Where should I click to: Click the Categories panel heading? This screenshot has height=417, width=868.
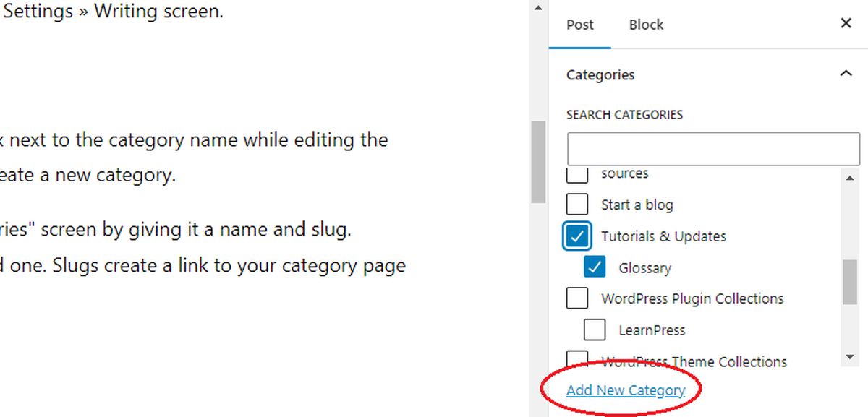point(600,74)
